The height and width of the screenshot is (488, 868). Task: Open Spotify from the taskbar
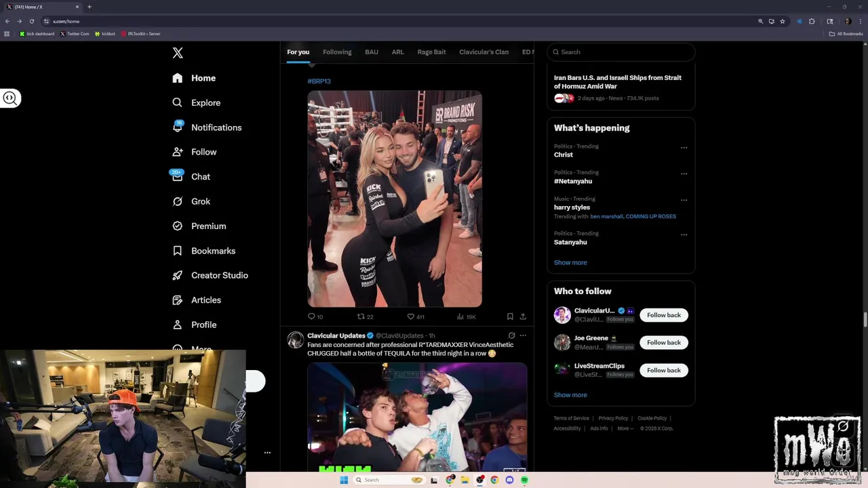pos(524,480)
